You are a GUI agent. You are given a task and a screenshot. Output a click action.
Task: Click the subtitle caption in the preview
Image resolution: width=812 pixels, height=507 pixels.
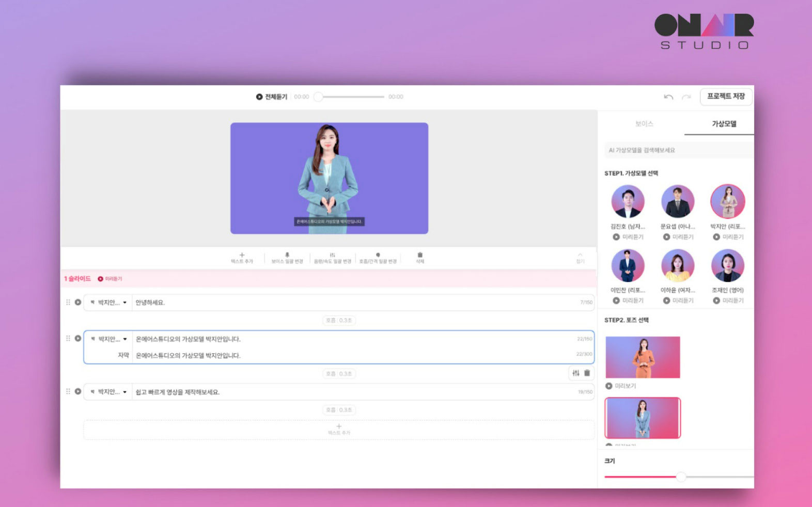coord(329,221)
